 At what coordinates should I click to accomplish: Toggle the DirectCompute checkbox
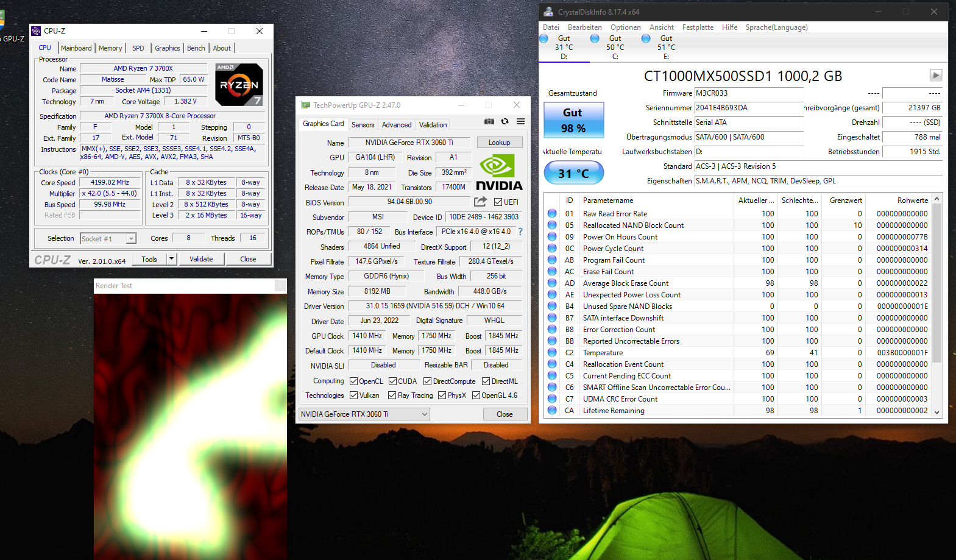click(427, 381)
